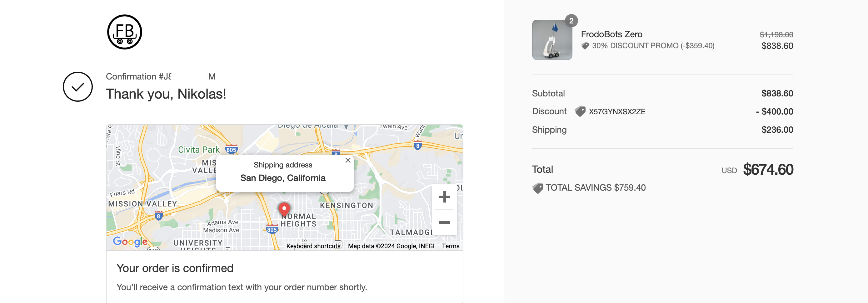868x303 pixels.
Task: Click the Map data ©2024 Google attribution
Action: [391, 246]
